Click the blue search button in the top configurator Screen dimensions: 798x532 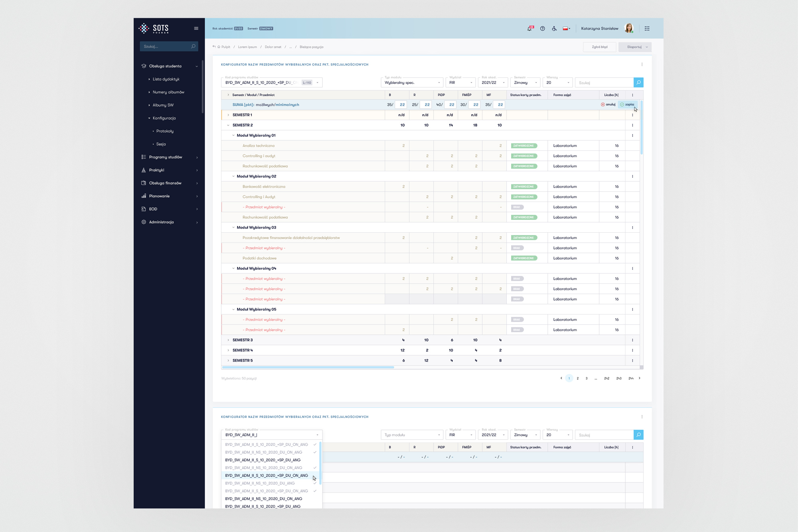(x=638, y=83)
